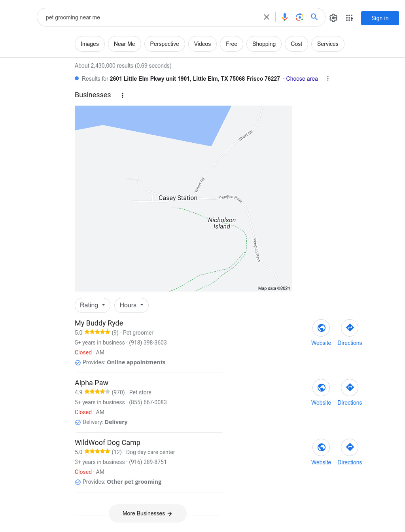This screenshot has width=405, height=532.
Task: Switch to the Images filter tab
Action: pyautogui.click(x=90, y=44)
